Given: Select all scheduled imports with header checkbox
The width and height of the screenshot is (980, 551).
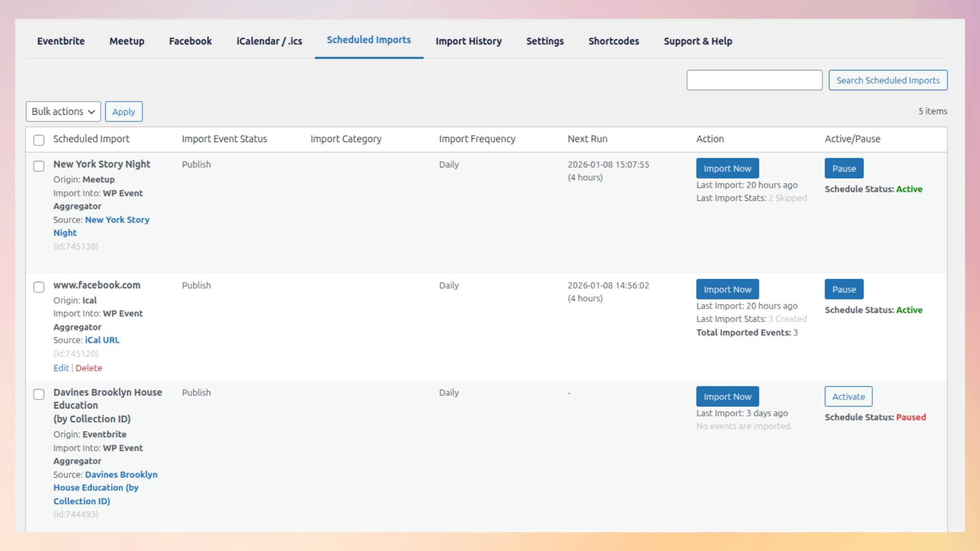Looking at the screenshot, I should tap(38, 140).
